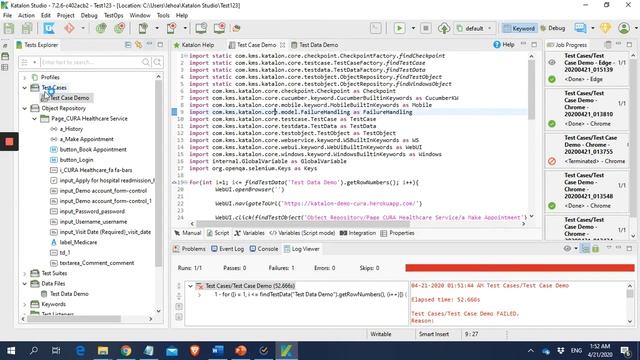The height and width of the screenshot is (360, 640).
Task: Click the Spy Mobile device icon
Action: 143,28
